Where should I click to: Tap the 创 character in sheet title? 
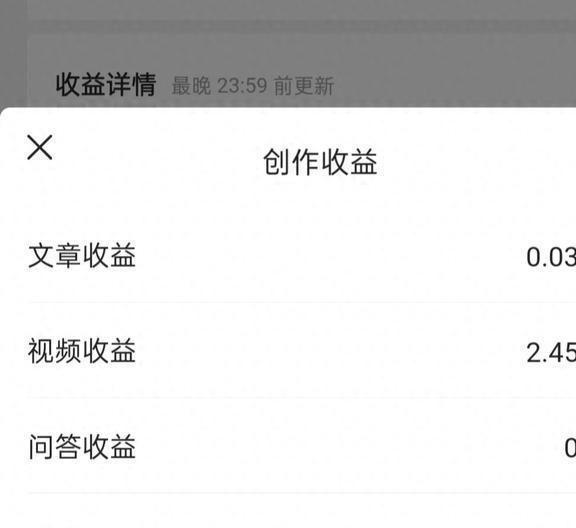[277, 162]
